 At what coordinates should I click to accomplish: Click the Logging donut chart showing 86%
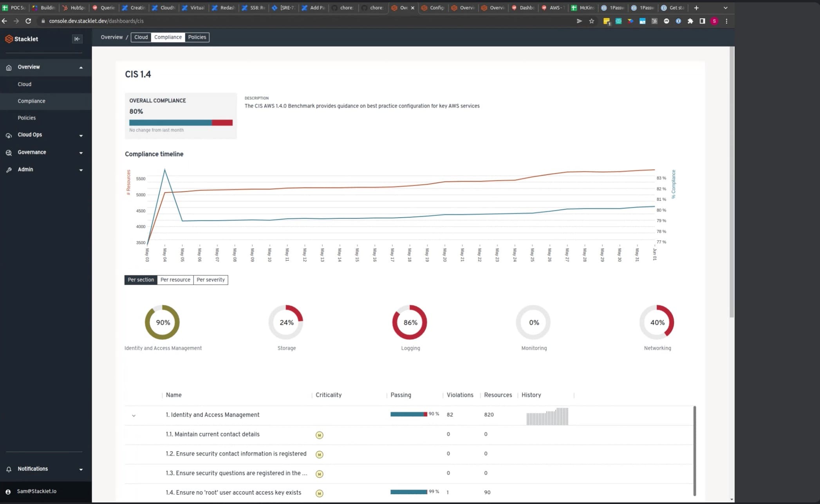[410, 322]
